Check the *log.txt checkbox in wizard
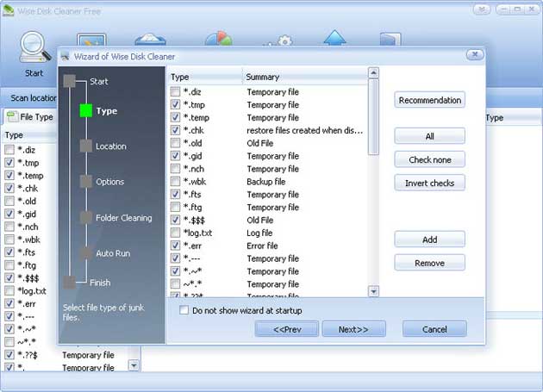The width and height of the screenshot is (543, 392). pos(175,233)
